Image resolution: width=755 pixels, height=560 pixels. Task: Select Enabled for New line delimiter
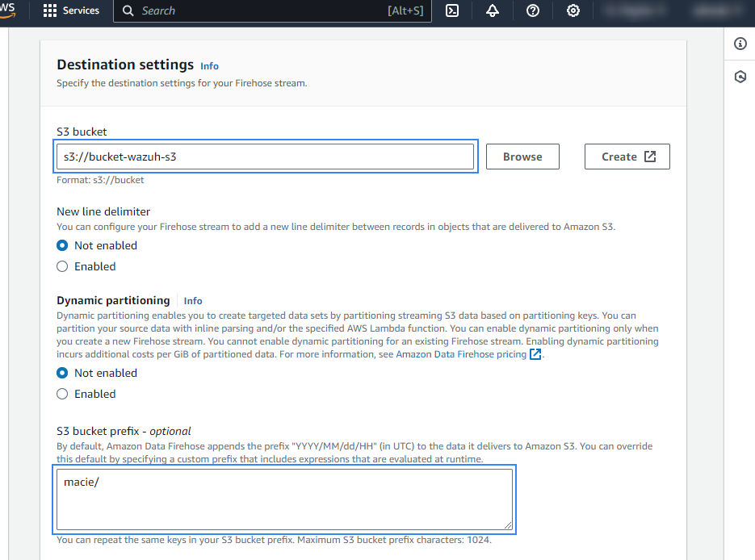pos(62,266)
